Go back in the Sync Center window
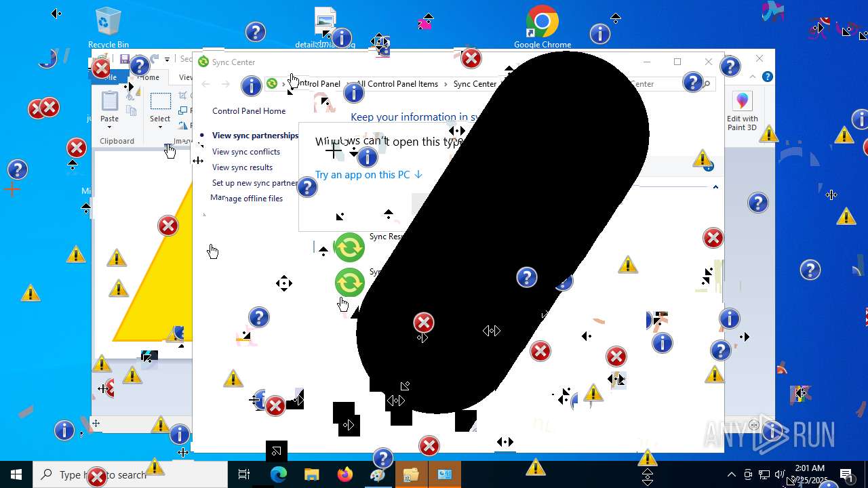868x488 pixels. [206, 84]
